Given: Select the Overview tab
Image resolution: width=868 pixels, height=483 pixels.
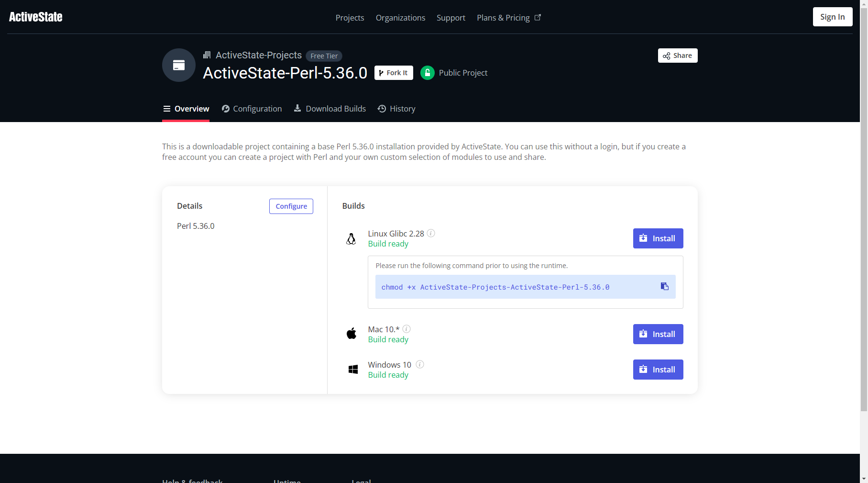Looking at the screenshot, I should point(186,109).
